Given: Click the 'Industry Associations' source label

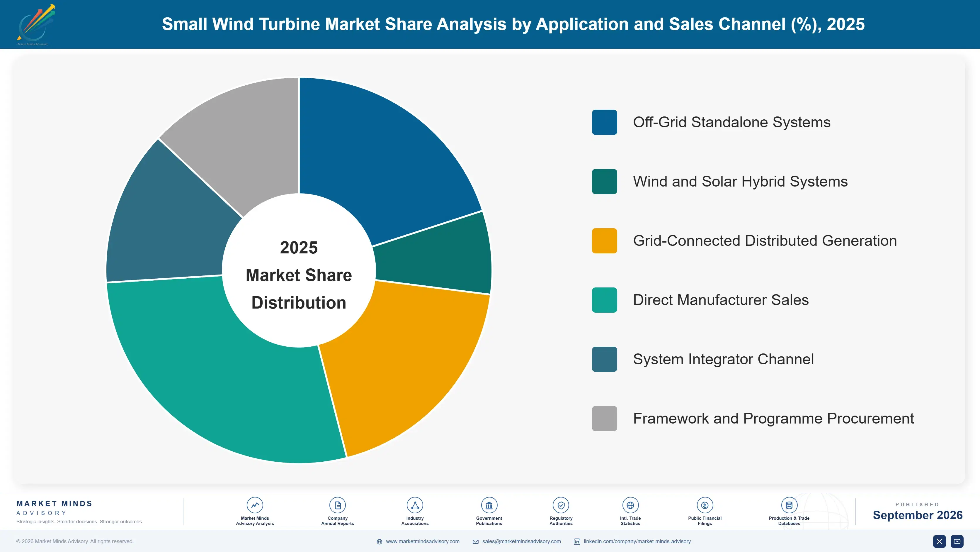Looking at the screenshot, I should [x=415, y=521].
